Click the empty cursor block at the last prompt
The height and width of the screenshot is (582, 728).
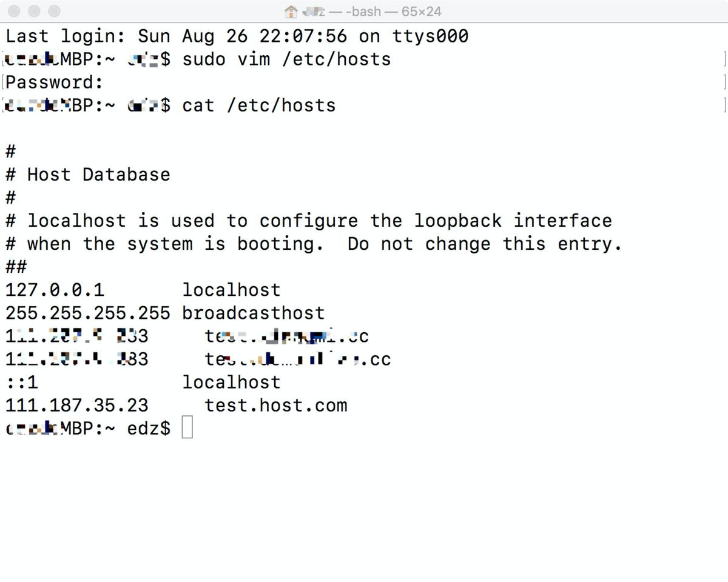pos(187,427)
